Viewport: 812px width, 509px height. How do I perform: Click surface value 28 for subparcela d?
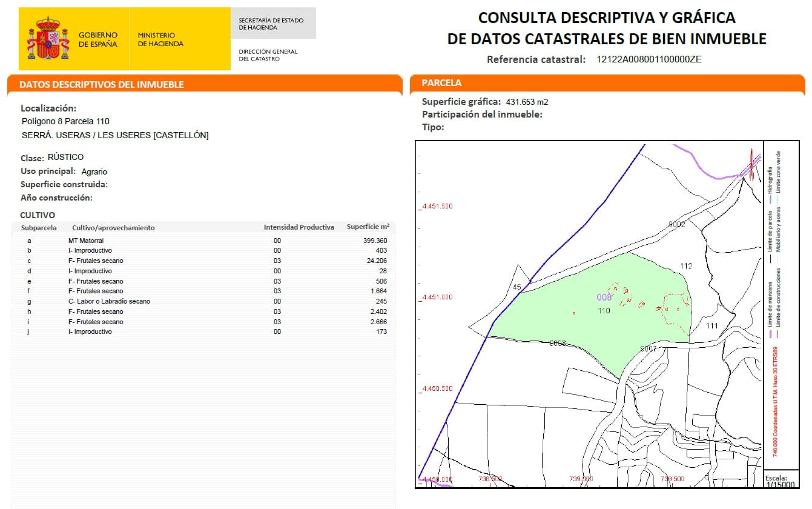click(x=383, y=271)
